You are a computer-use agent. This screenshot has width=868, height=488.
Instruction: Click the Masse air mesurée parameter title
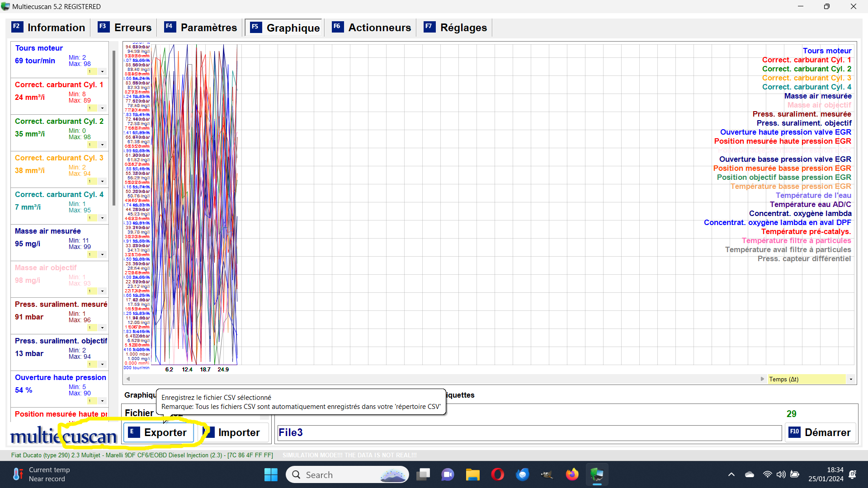click(x=47, y=231)
